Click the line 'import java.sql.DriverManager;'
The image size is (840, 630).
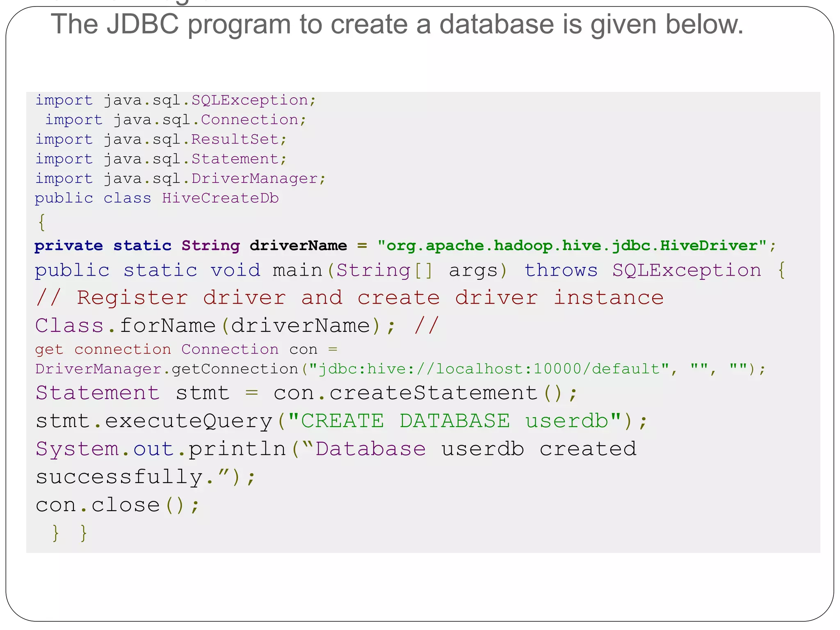[180, 179]
